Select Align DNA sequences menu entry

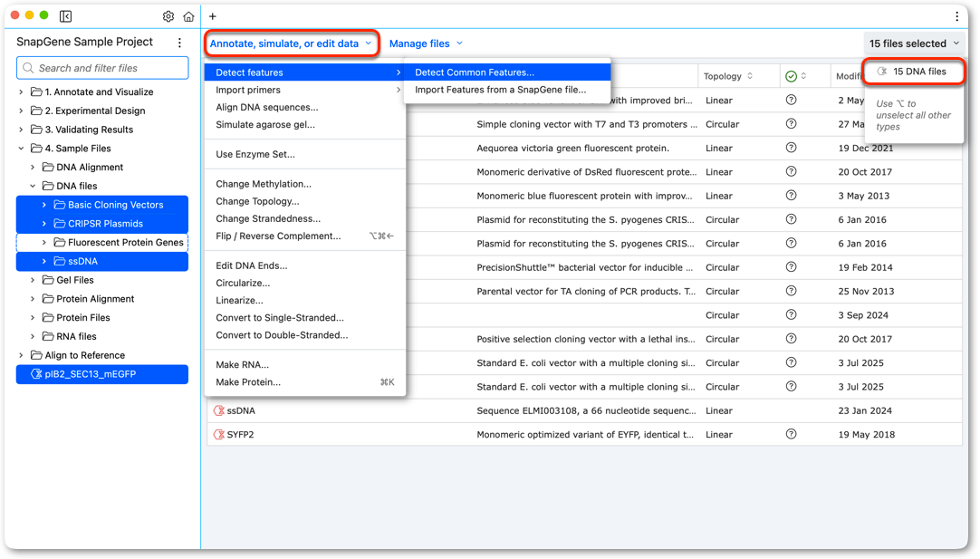(305, 108)
